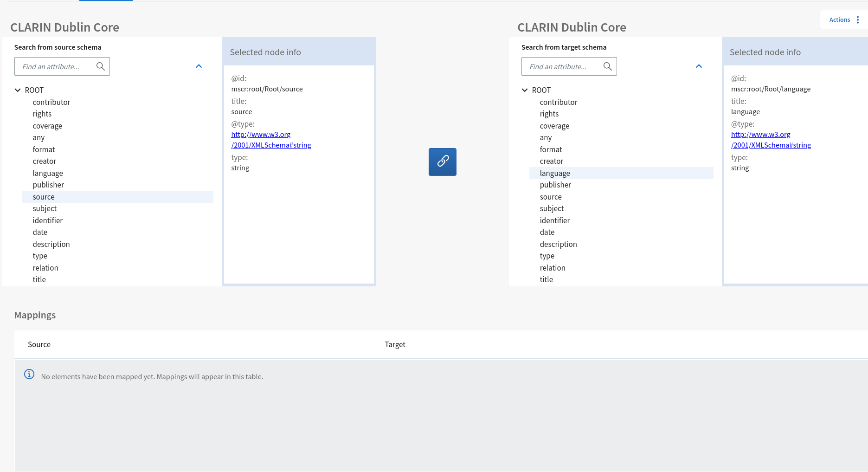Select any in the target schema tree

(x=546, y=137)
